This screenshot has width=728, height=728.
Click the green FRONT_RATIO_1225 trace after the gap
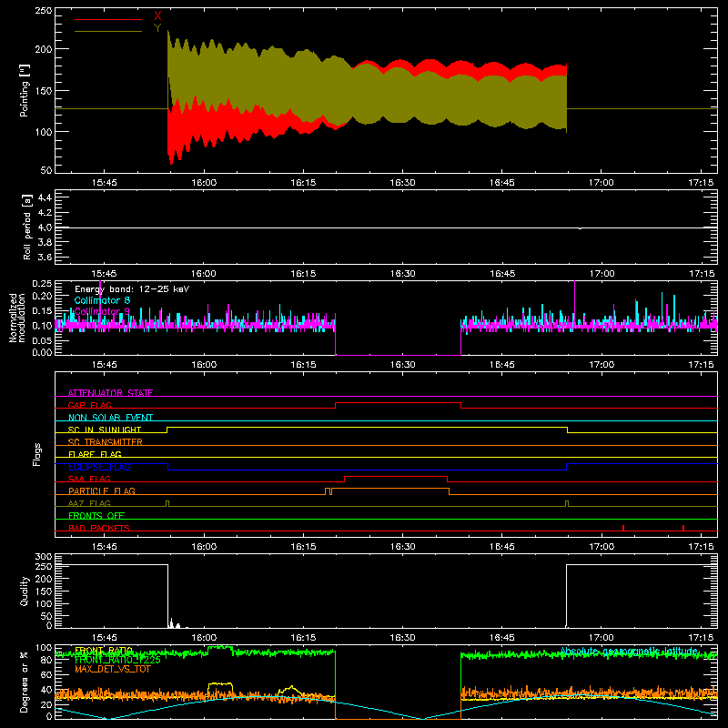589,655
